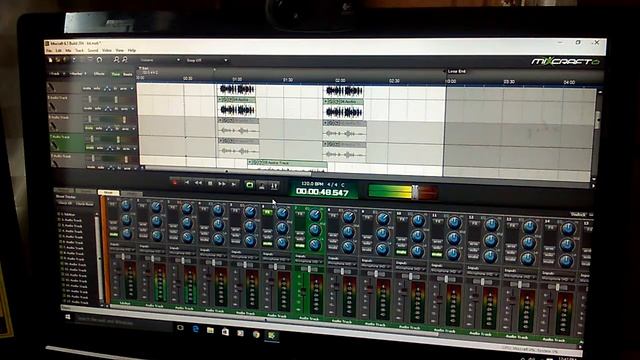This screenshot has width=640, height=360.
Task: Open File Explorer from the taskbar
Action: [210, 330]
